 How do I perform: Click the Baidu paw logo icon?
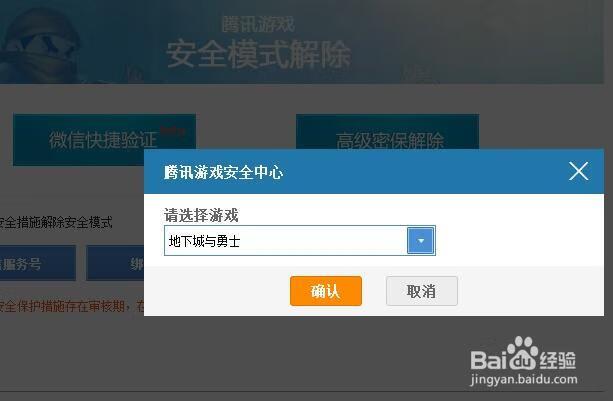[x=522, y=353]
